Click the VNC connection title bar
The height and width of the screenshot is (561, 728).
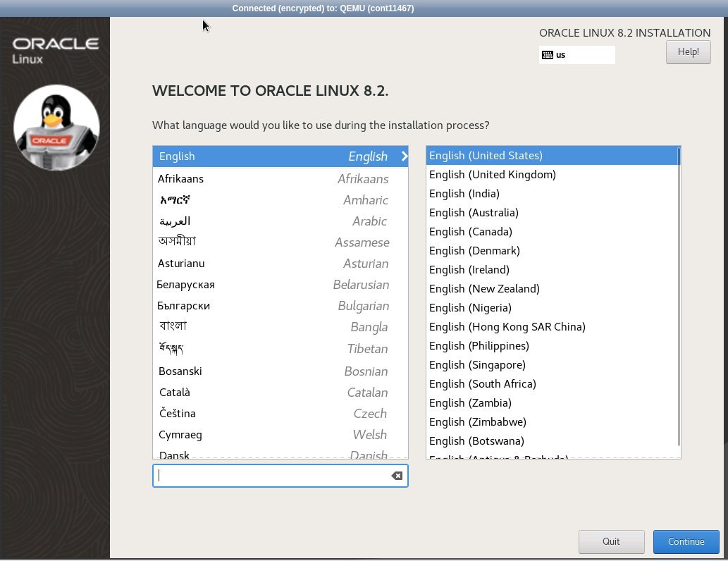(x=364, y=8)
